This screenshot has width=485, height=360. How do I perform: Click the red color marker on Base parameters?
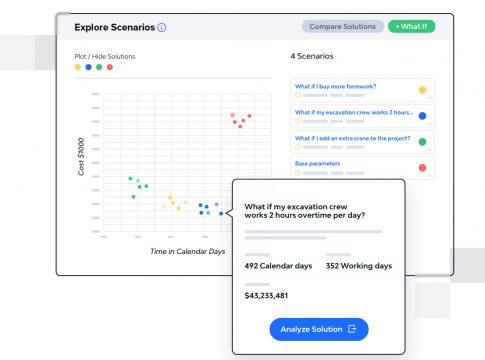click(x=422, y=167)
